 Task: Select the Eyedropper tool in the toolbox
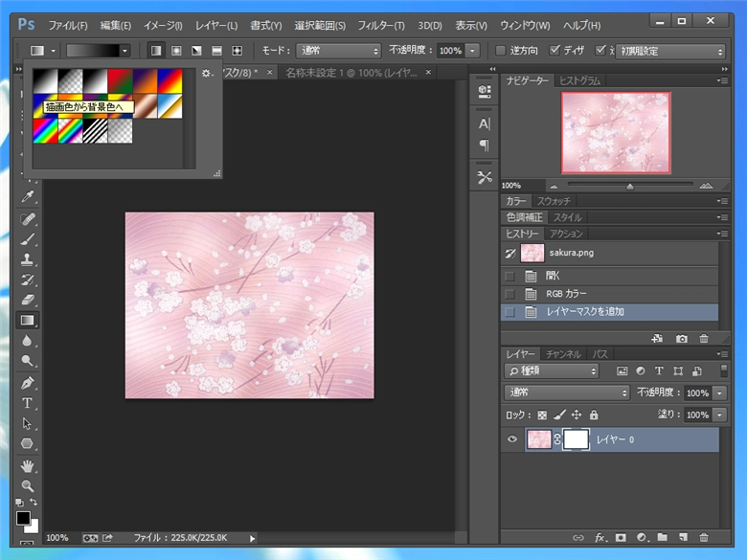pyautogui.click(x=28, y=197)
